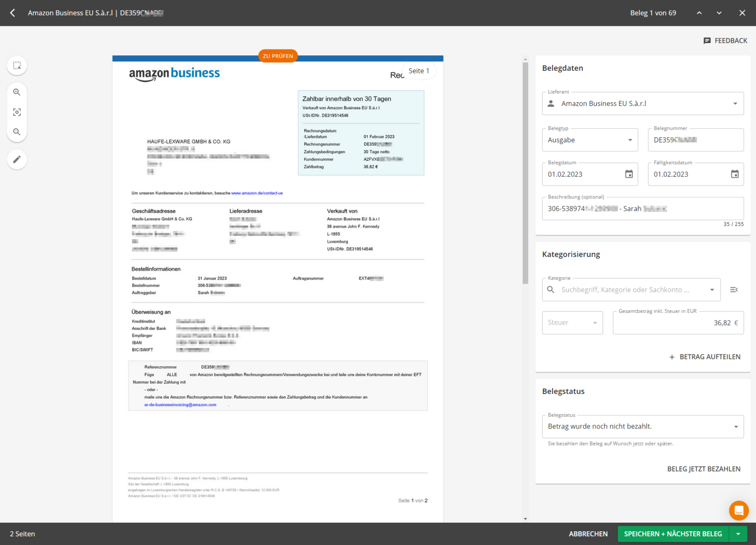The image size is (756, 545).
Task: Select the area selection tool icon
Action: click(17, 65)
